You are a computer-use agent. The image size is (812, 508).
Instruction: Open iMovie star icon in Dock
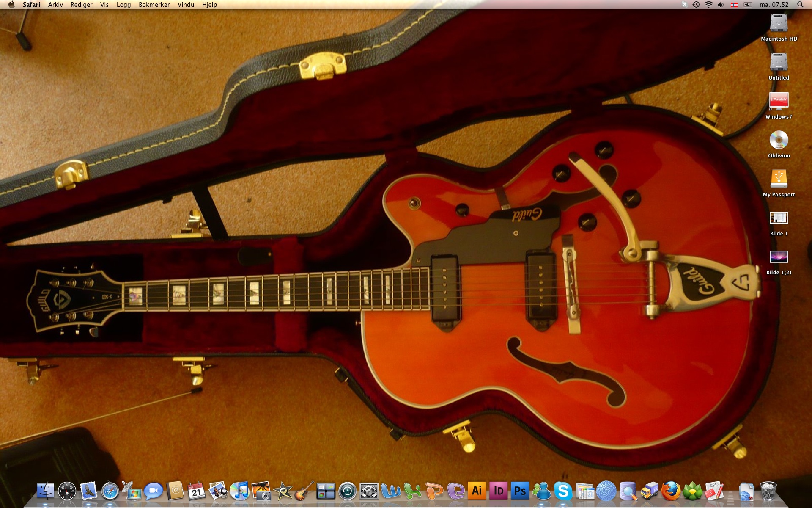click(283, 491)
